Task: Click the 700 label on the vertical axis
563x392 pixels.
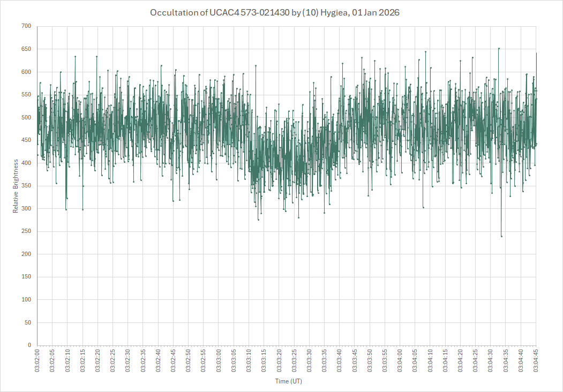Action: (26, 26)
